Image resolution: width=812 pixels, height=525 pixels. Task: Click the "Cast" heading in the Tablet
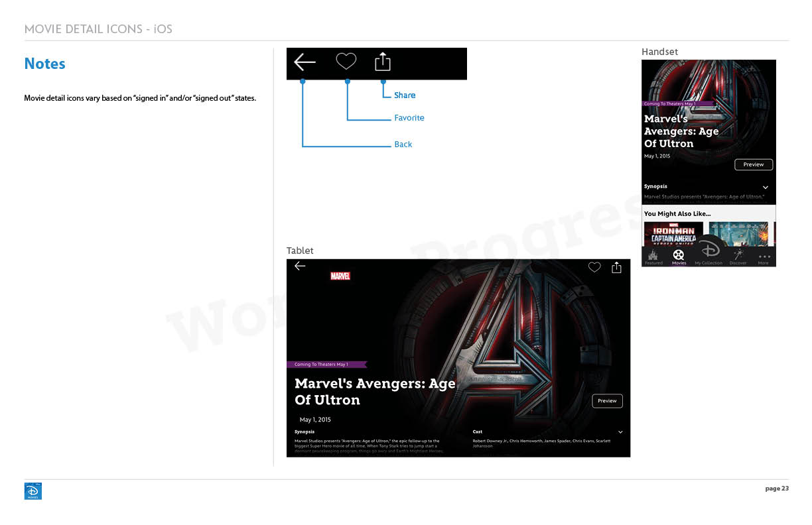tap(478, 432)
